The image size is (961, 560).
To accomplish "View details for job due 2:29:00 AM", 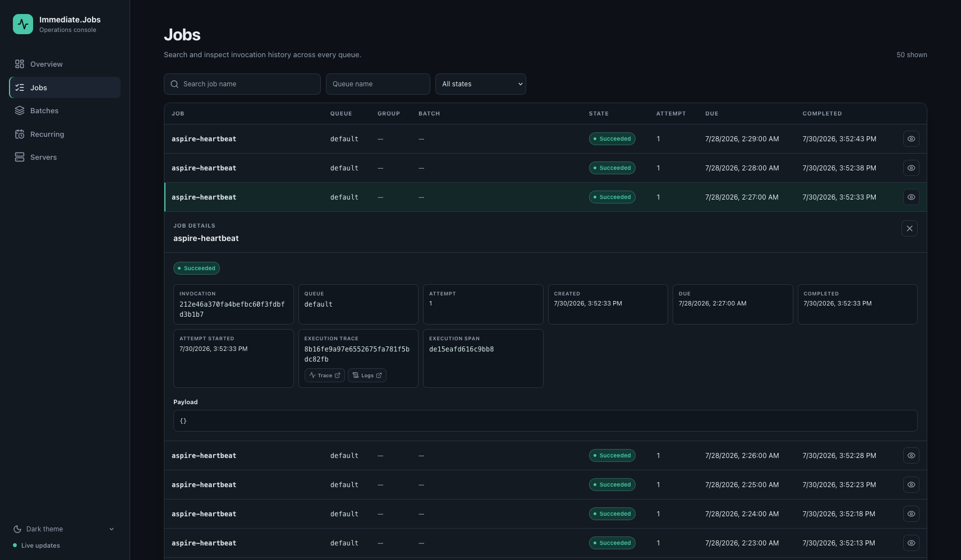I will pyautogui.click(x=911, y=139).
